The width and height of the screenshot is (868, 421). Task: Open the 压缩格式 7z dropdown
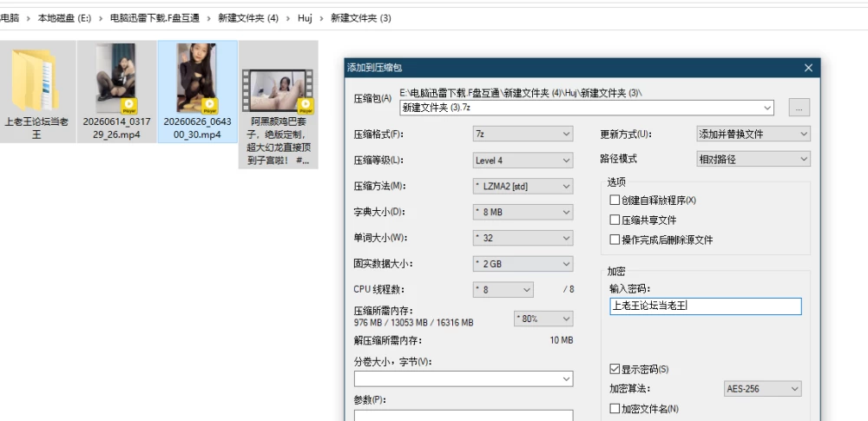(x=523, y=134)
